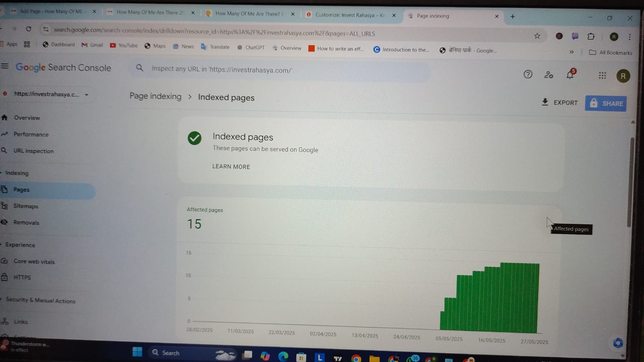Open TradingView from the taskbar

pyautogui.click(x=338, y=358)
